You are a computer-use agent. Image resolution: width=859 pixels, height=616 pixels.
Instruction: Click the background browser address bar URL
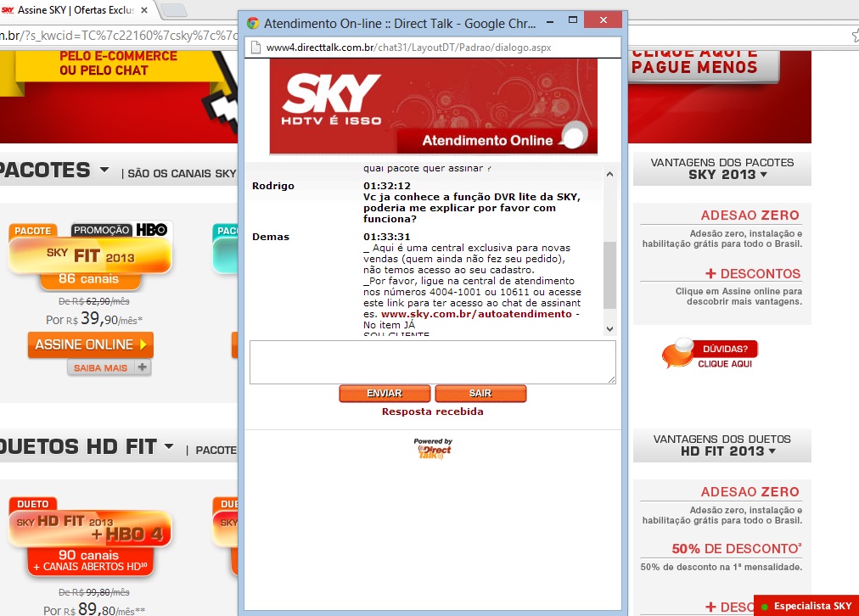tap(119, 36)
